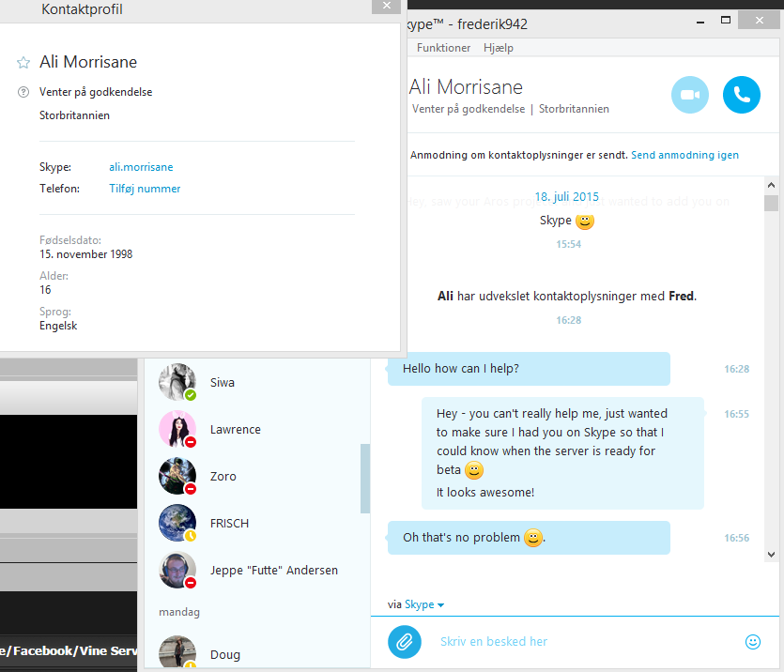This screenshot has height=672, width=784.
Task: Close the Kontaktprofil window
Action: (387, 6)
